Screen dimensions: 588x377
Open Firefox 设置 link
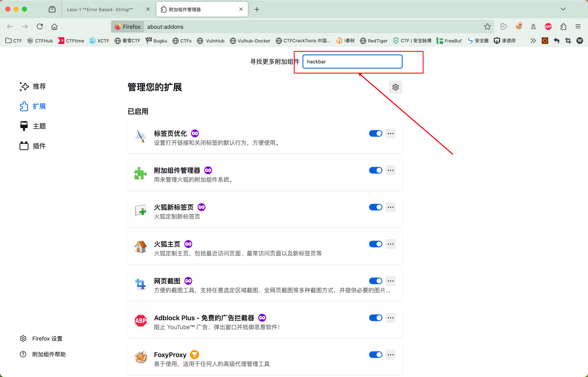click(x=41, y=338)
